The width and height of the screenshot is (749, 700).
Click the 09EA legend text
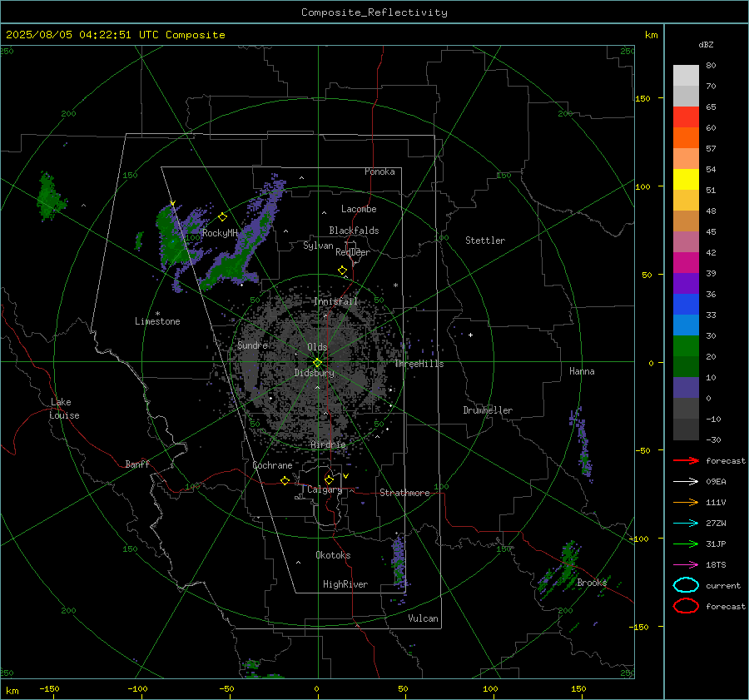coord(716,482)
